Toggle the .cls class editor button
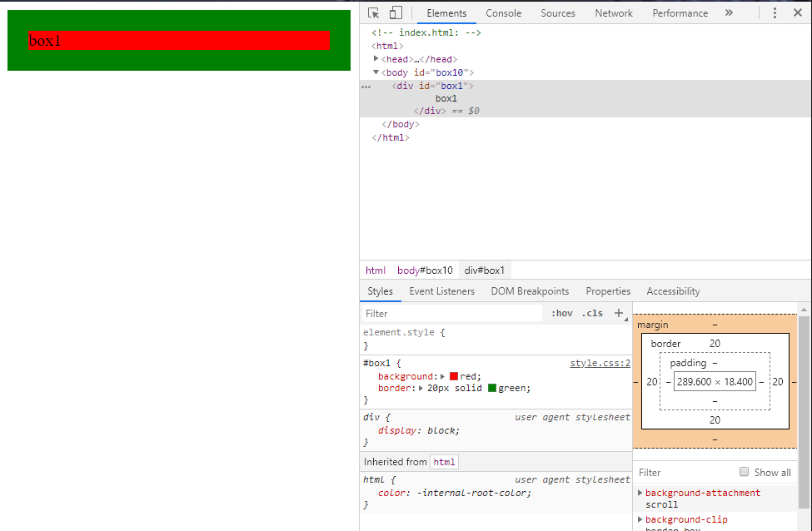Screen dimensions: 812x531 pos(592,313)
